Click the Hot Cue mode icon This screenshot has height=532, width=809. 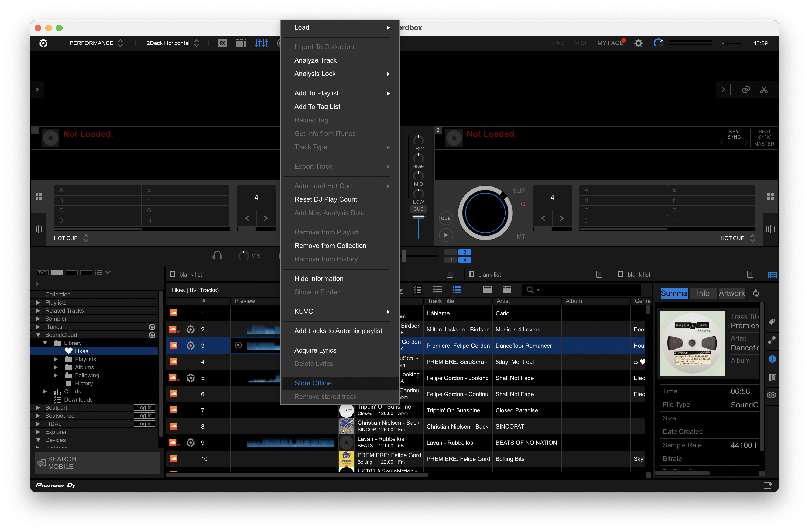pos(70,237)
